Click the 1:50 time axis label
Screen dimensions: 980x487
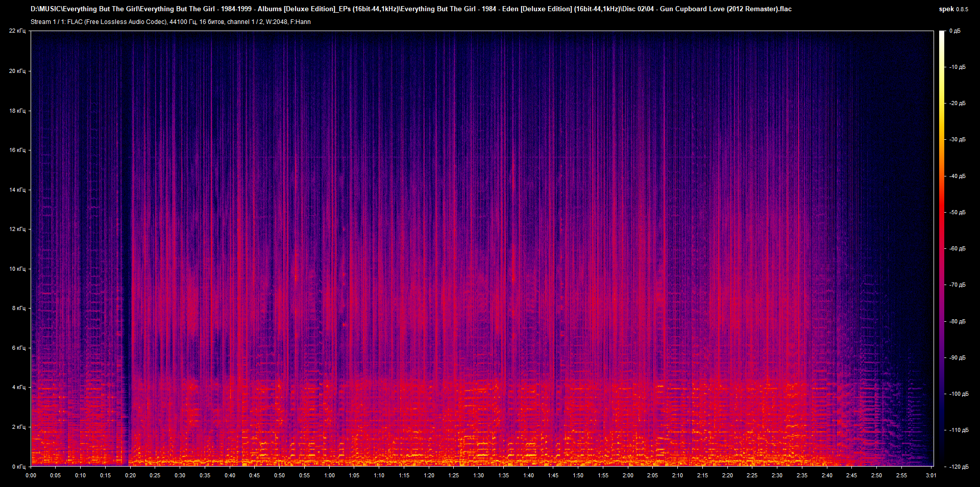click(x=578, y=476)
